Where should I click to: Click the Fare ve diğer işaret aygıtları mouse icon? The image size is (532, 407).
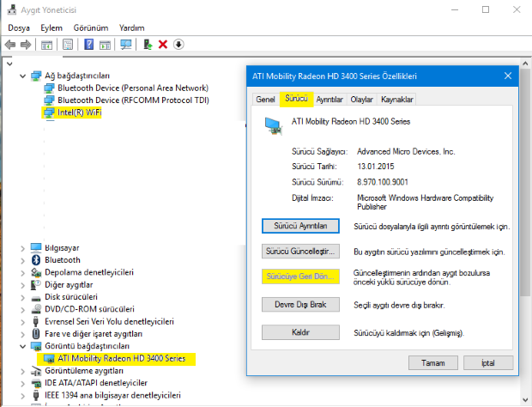click(36, 334)
